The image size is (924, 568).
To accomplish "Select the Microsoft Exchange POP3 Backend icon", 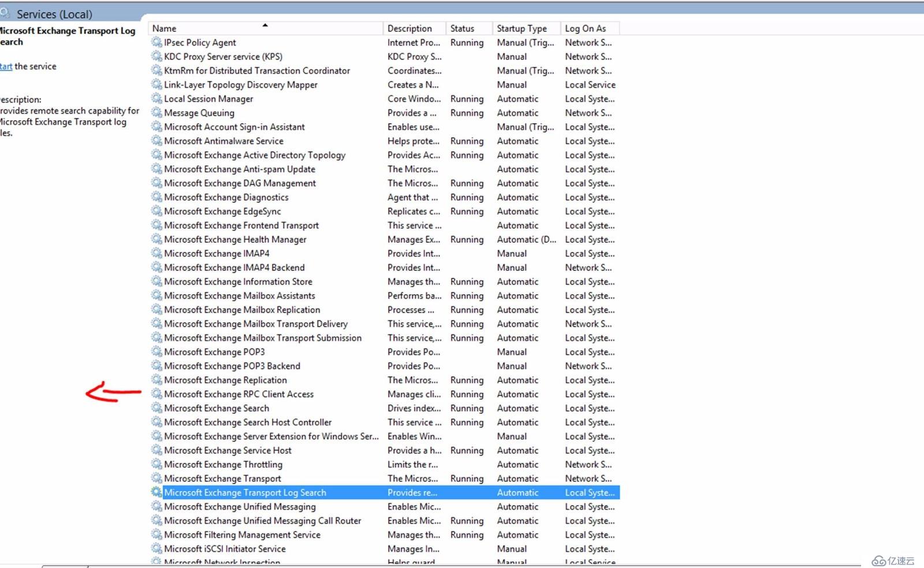I will 157,365.
